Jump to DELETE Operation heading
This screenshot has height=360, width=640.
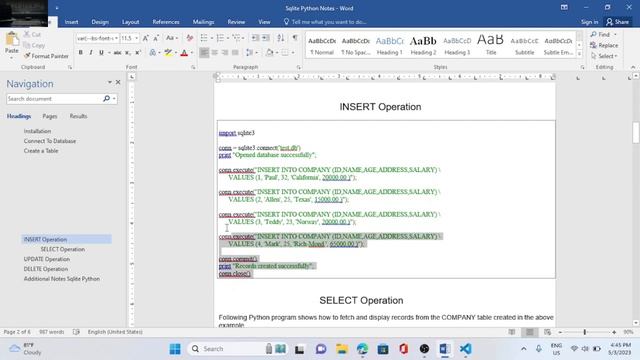(46, 269)
